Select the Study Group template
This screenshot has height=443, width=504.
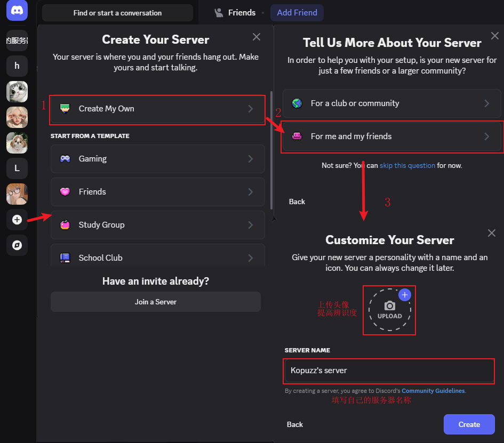click(x=157, y=225)
